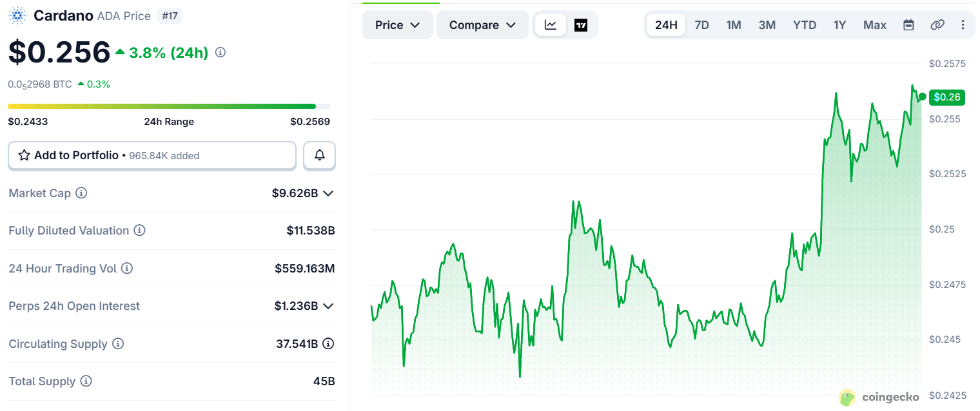Open info icon next to 37.541B value
This screenshot has height=411, width=980.
(x=328, y=343)
